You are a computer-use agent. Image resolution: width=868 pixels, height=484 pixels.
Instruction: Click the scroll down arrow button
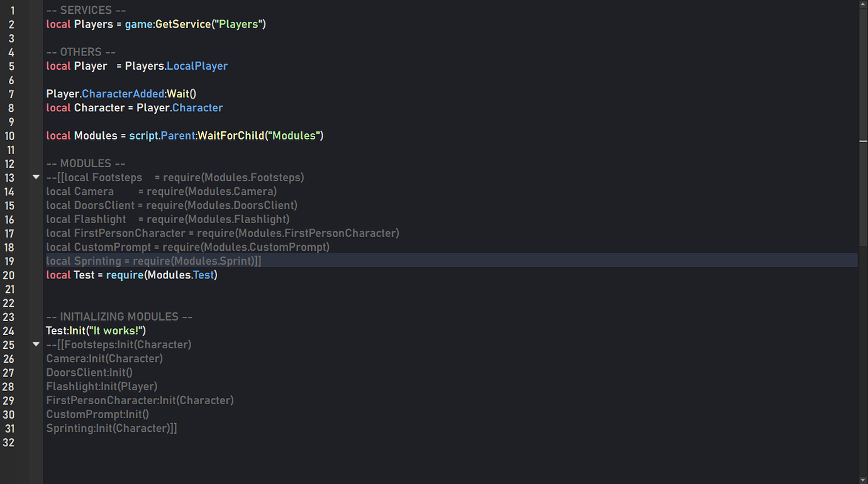click(863, 480)
